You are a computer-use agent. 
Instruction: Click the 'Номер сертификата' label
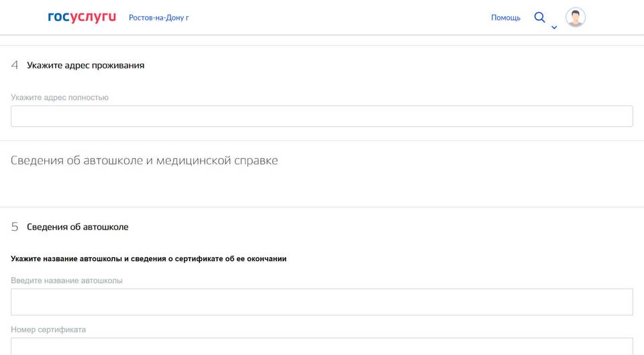[x=48, y=329]
